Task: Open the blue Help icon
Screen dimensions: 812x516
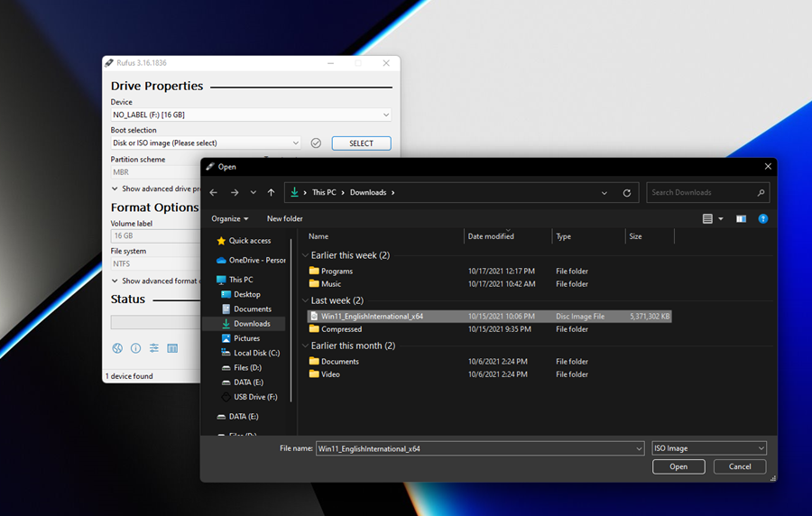Action: (762, 219)
